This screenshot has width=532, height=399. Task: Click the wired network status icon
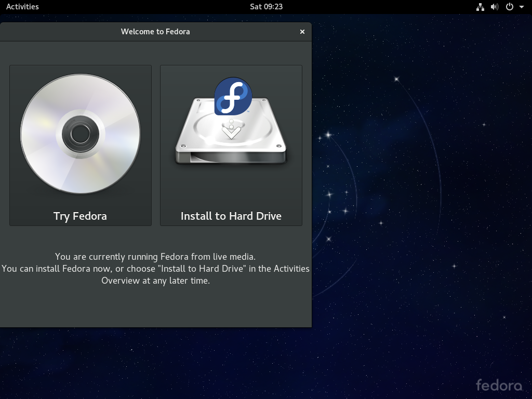480,7
